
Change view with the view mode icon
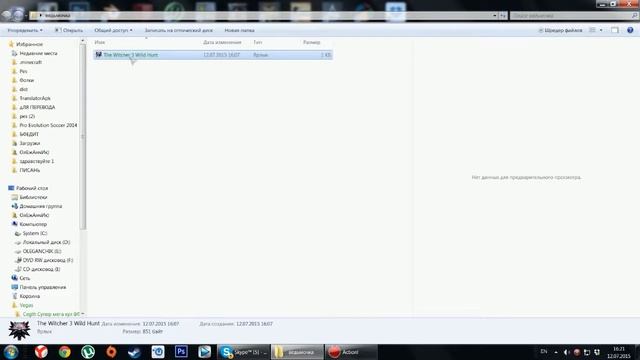click(592, 30)
